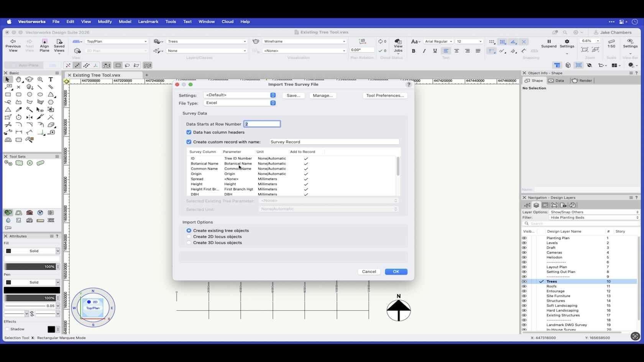Viewport: 644px width, 362px height.
Task: Select the Pan hand tool
Action: click(18, 79)
